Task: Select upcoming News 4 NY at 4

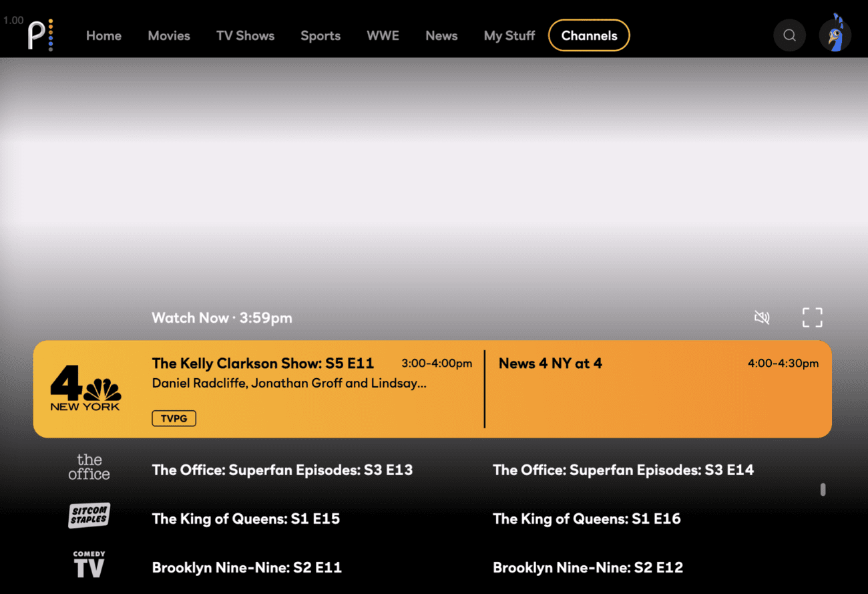Action: point(550,363)
